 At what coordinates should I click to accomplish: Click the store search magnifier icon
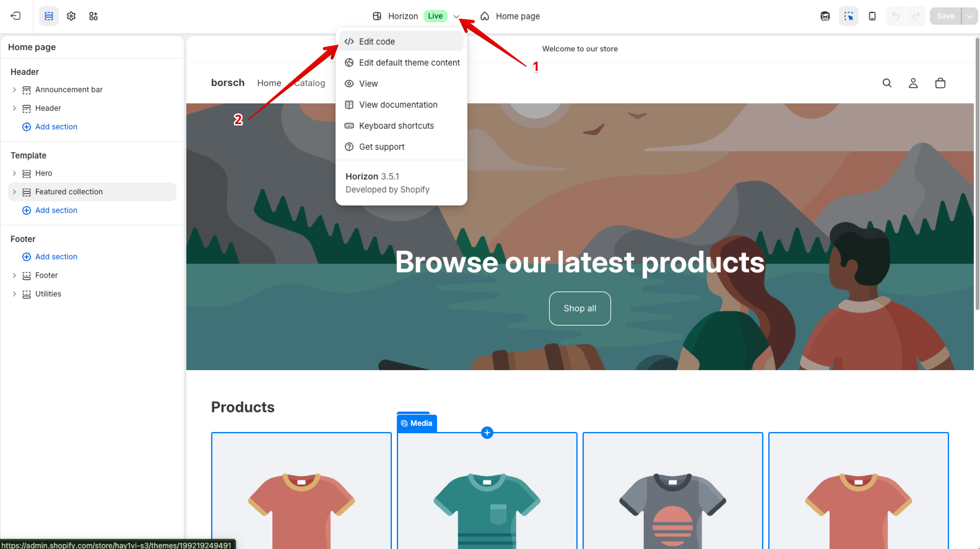(x=887, y=83)
